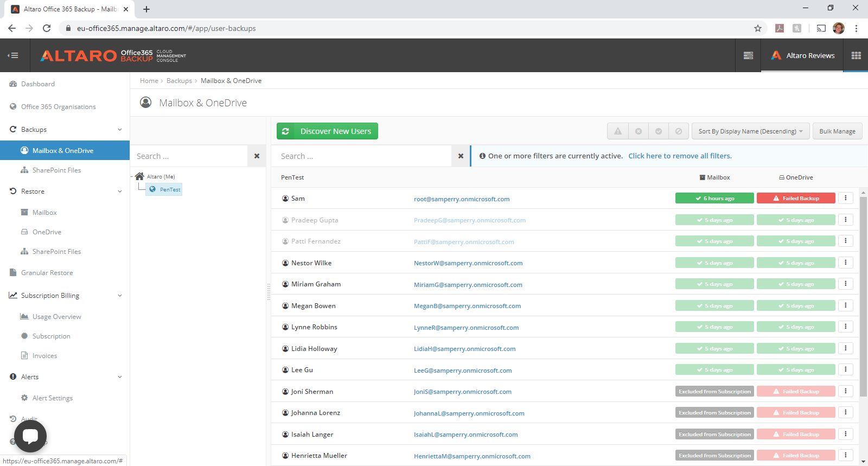Reload the browser page
868x466 pixels.
[47, 28]
